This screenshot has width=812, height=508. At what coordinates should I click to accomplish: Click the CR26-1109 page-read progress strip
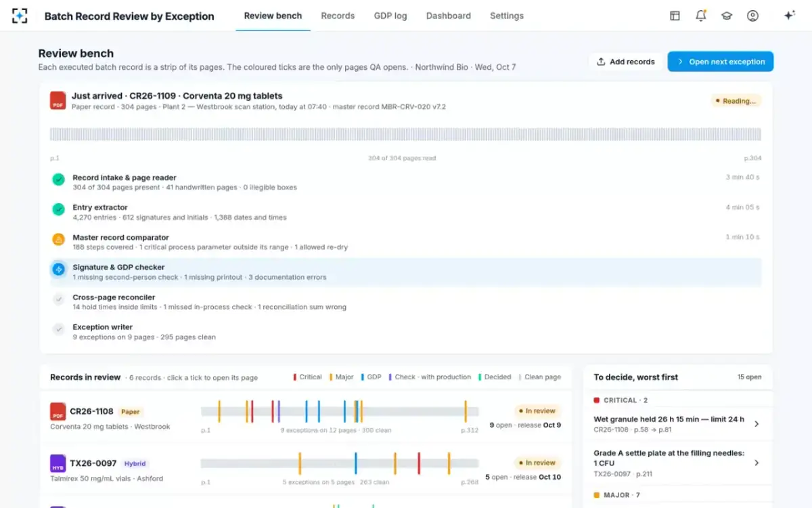[405, 134]
